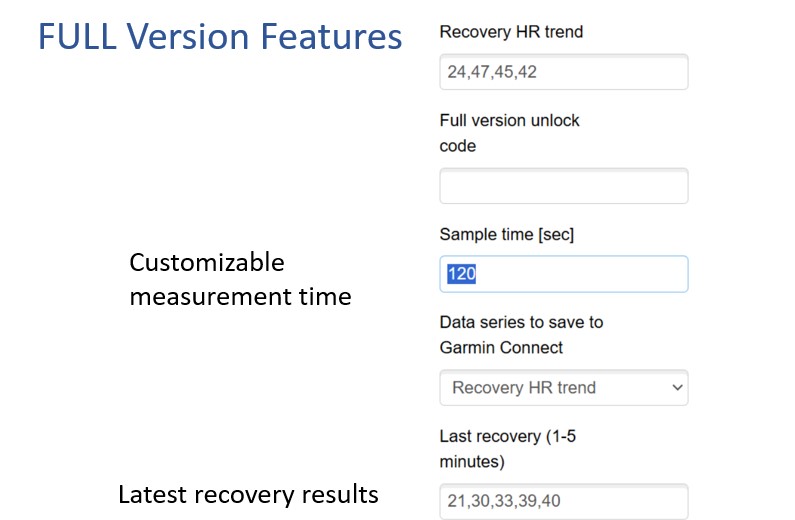Click the FULL Version Features heading
Viewport: 795px width, 520px height.
(220, 36)
